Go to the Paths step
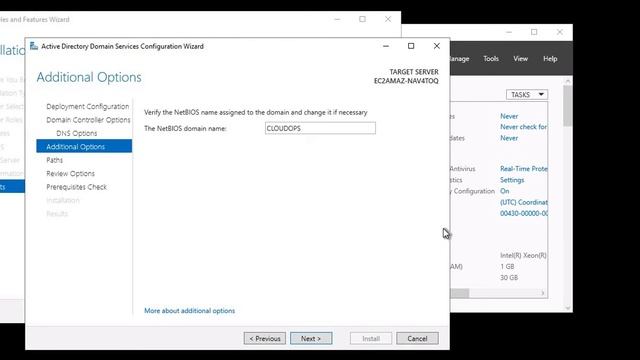This screenshot has height=360, width=640. (54, 160)
